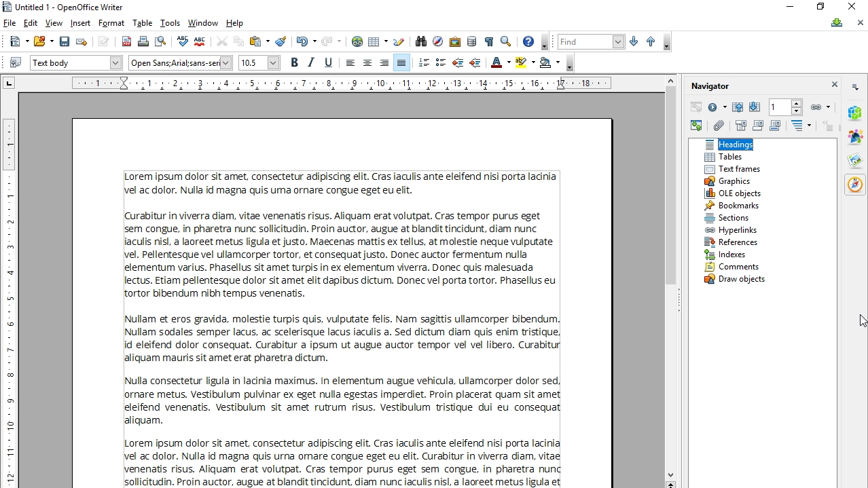
Task: Select Bookmarks in the Navigator list
Action: 738,205
